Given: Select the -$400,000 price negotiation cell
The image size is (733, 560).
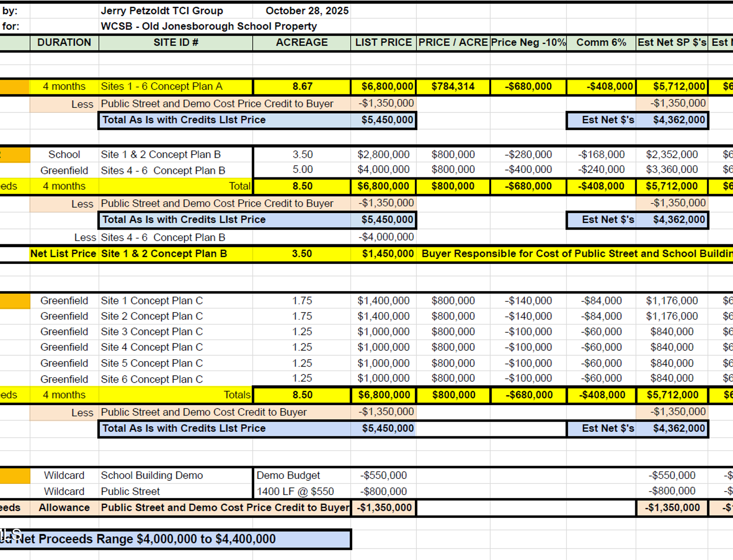Looking at the screenshot, I should (x=528, y=170).
